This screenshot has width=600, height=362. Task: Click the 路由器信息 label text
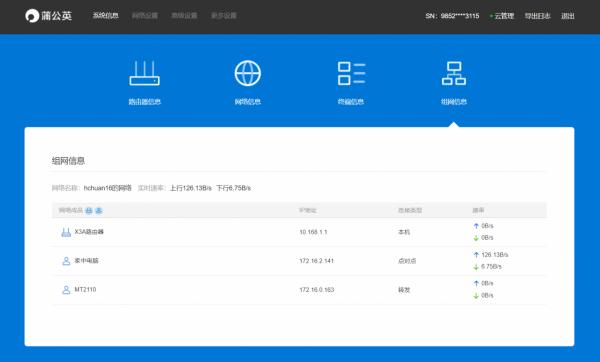[x=145, y=102]
